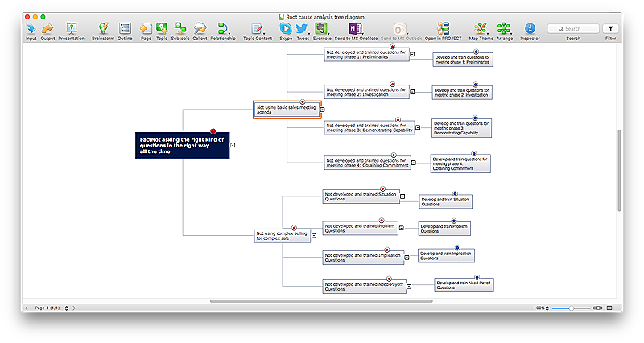The image size is (644, 343).
Task: Open the Relationship dropdown arrow
Action: pos(229,33)
